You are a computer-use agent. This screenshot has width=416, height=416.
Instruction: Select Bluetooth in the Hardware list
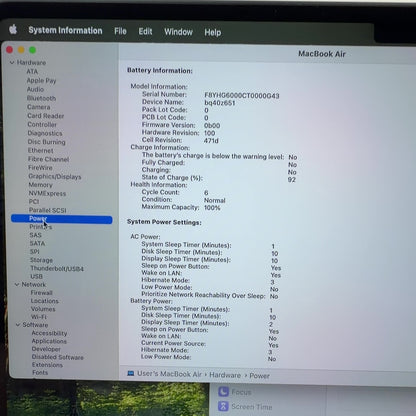41,98
